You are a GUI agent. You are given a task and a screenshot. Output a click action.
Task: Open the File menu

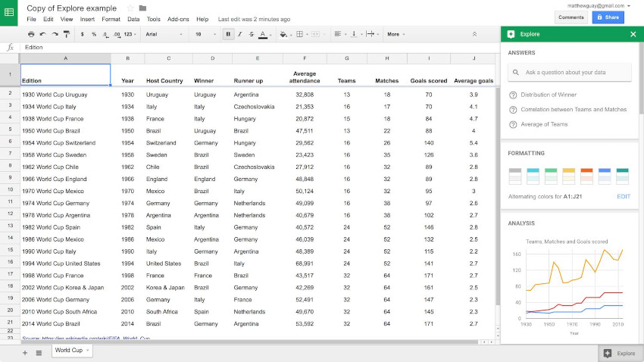coord(31,19)
